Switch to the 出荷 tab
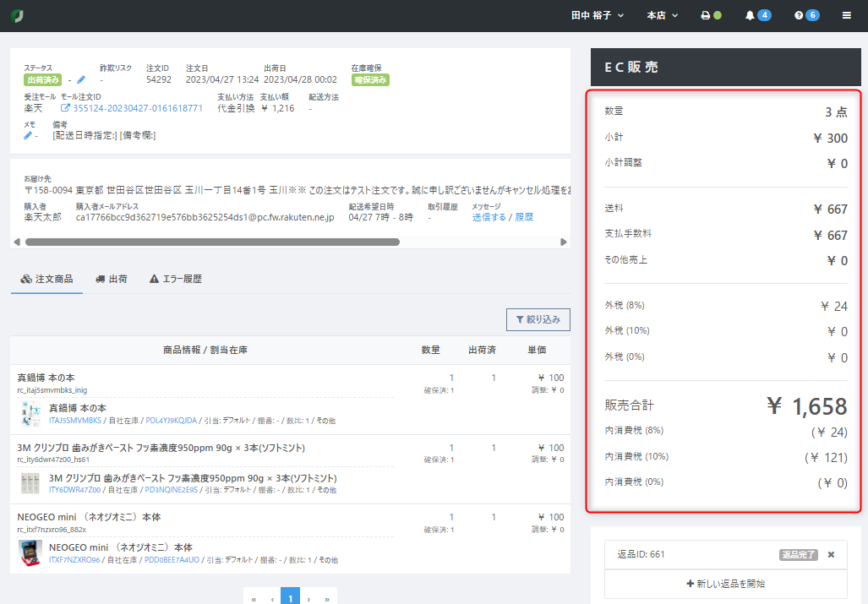Viewport: 868px width, 604px height. coord(112,279)
